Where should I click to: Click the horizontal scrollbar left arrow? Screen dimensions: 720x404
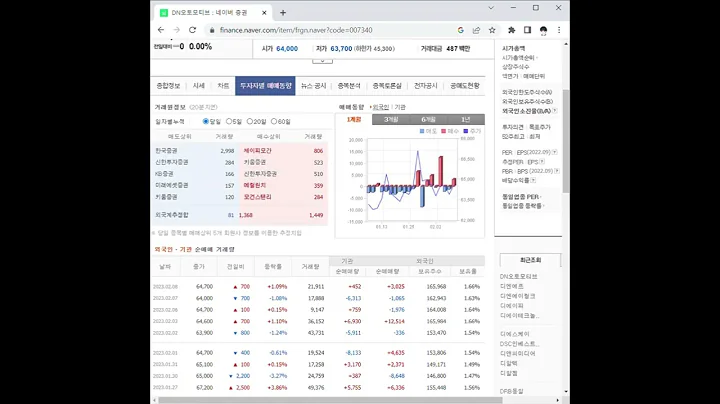[154, 400]
